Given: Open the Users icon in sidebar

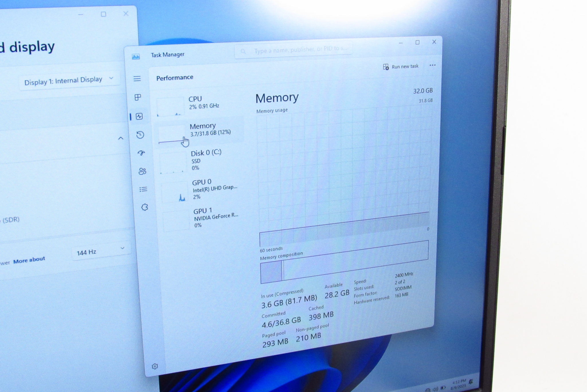Looking at the screenshot, I should (142, 171).
